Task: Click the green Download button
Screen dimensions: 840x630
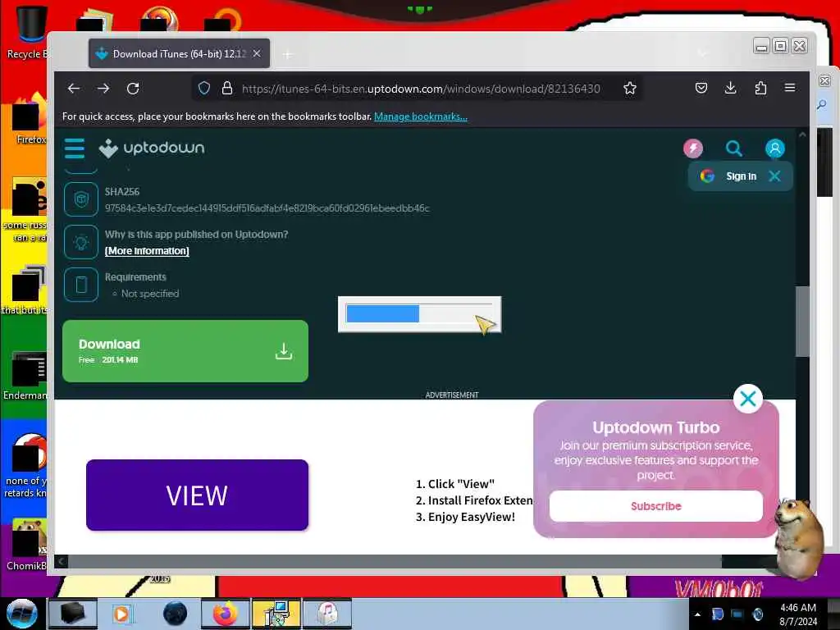Action: [x=185, y=351]
